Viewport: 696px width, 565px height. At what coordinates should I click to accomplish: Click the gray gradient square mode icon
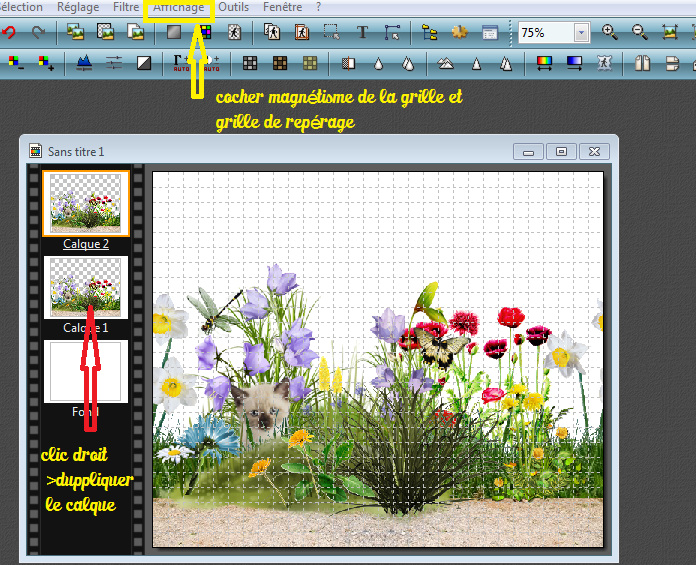tap(174, 32)
